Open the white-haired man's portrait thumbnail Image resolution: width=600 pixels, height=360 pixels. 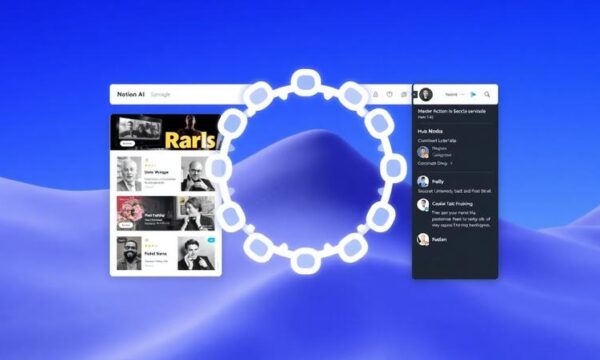pos(129,174)
